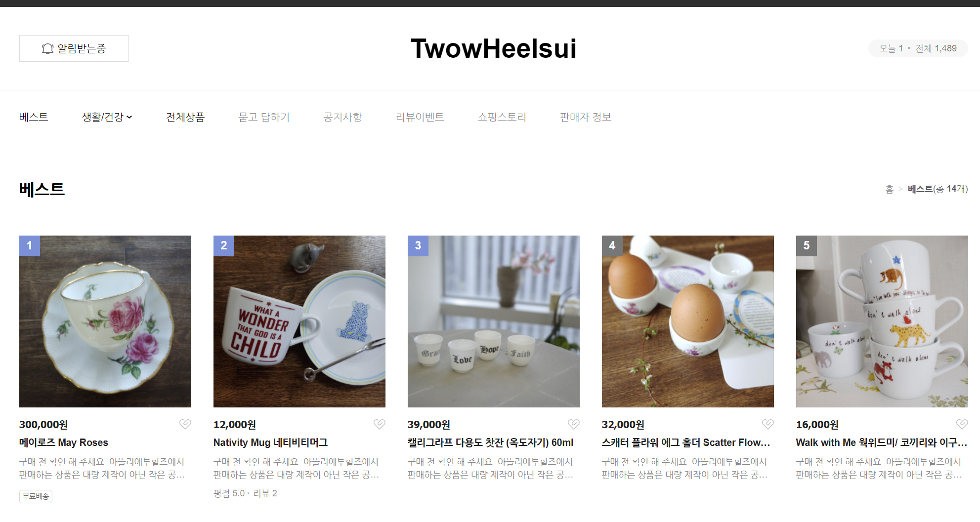980x522 pixels.
Task: Toggle the heart wishlist on May Roses
Action: point(185,424)
